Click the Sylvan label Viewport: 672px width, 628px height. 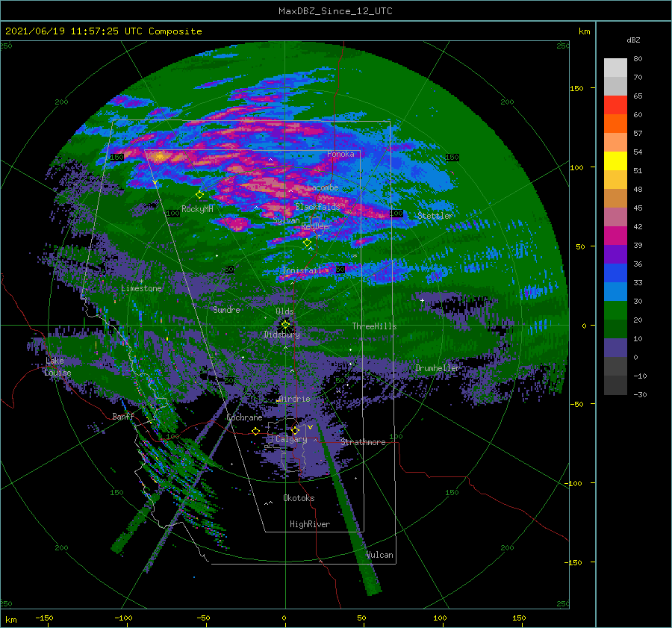point(286,220)
